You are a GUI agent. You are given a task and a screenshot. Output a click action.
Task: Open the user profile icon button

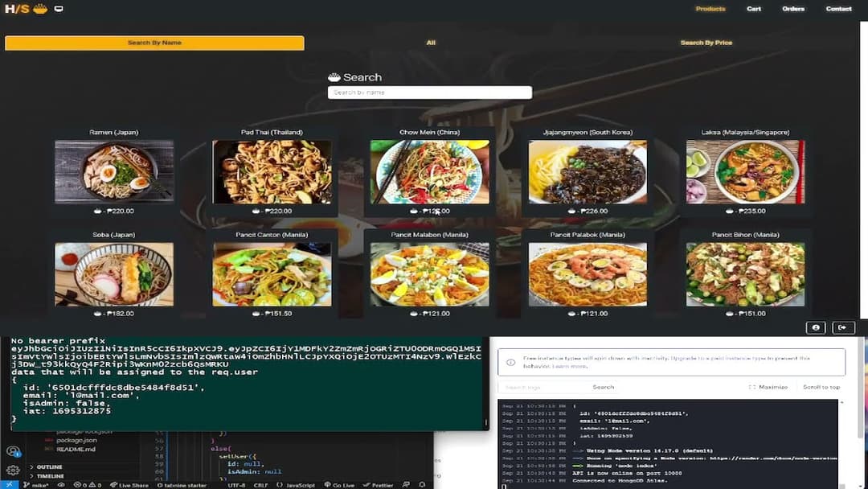[x=816, y=327]
